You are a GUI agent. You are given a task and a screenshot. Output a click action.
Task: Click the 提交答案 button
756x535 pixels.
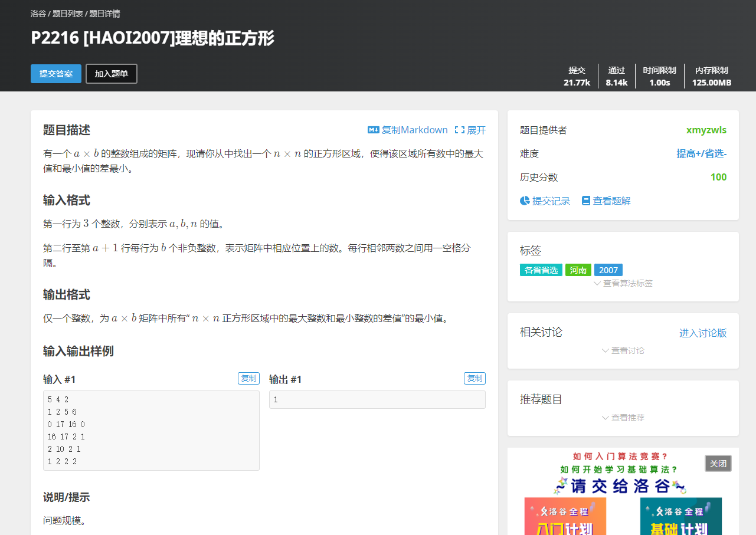pyautogui.click(x=56, y=74)
